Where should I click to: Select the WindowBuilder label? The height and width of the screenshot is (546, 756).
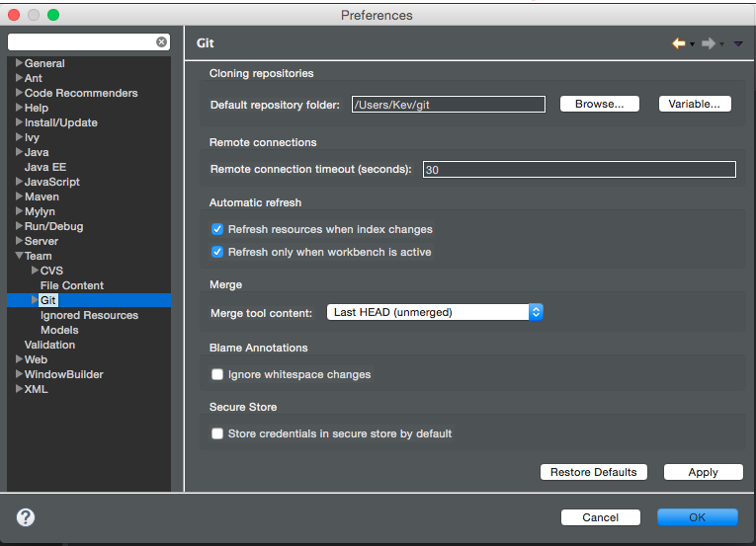point(63,374)
